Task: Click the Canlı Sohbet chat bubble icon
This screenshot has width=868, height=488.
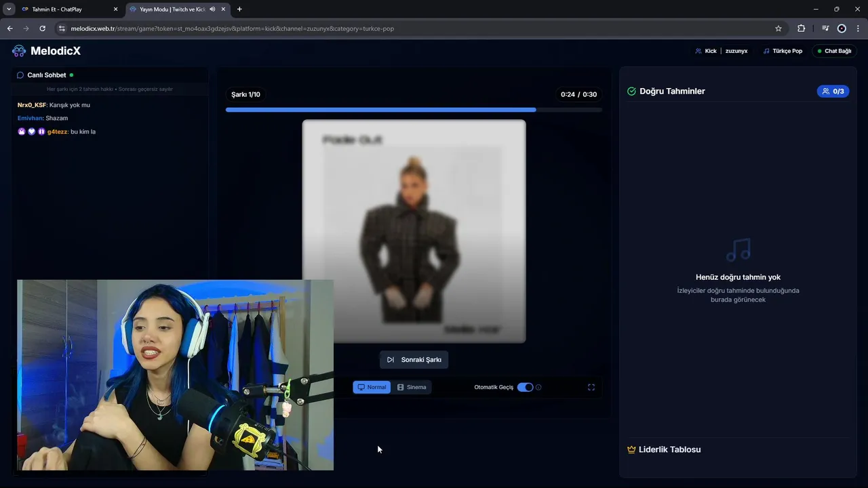Action: (20, 75)
